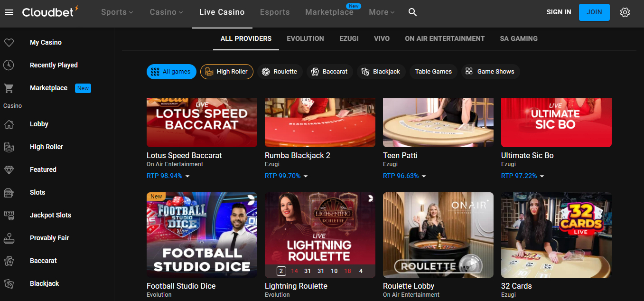Click the blue Join button

(x=594, y=12)
